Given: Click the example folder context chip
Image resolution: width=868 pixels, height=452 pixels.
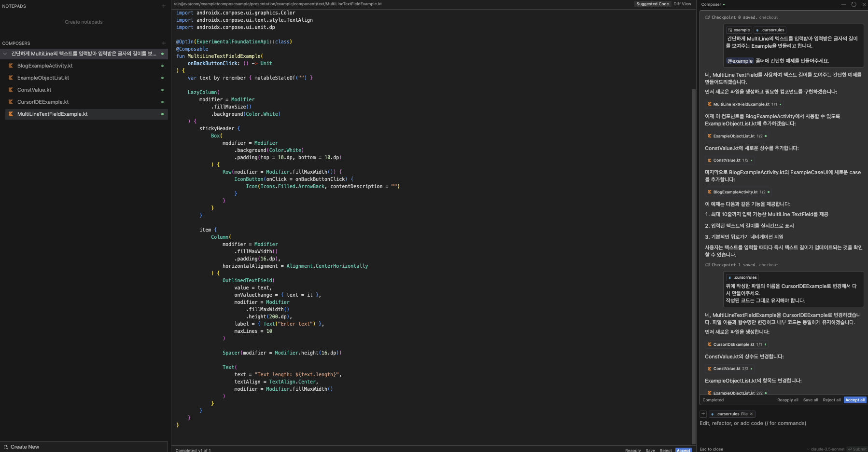Looking at the screenshot, I should (739, 30).
